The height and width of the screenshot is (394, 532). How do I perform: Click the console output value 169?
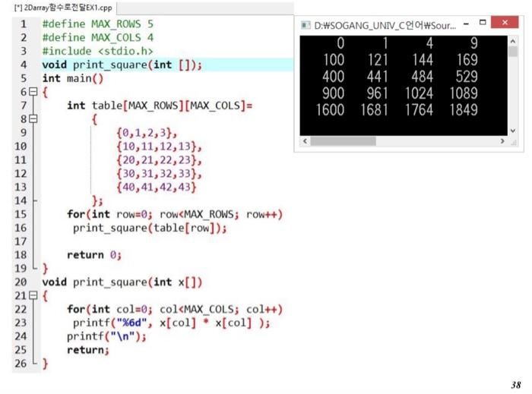(x=467, y=60)
